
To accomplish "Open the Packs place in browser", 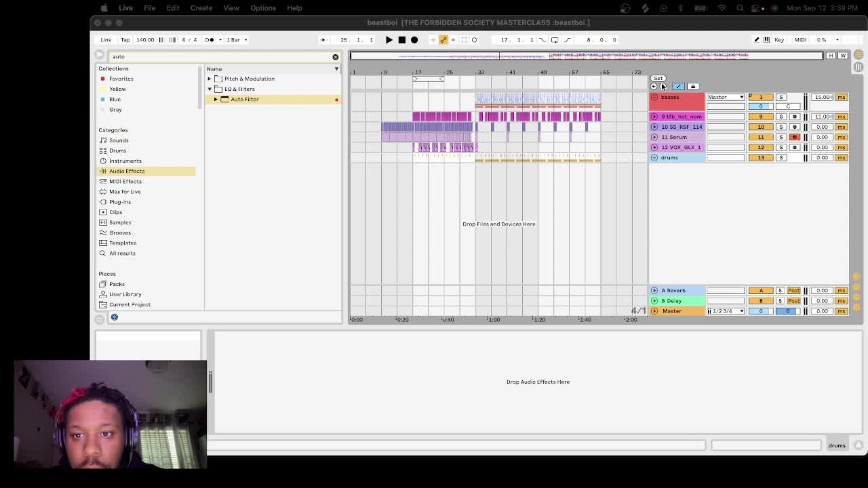I will (x=117, y=284).
